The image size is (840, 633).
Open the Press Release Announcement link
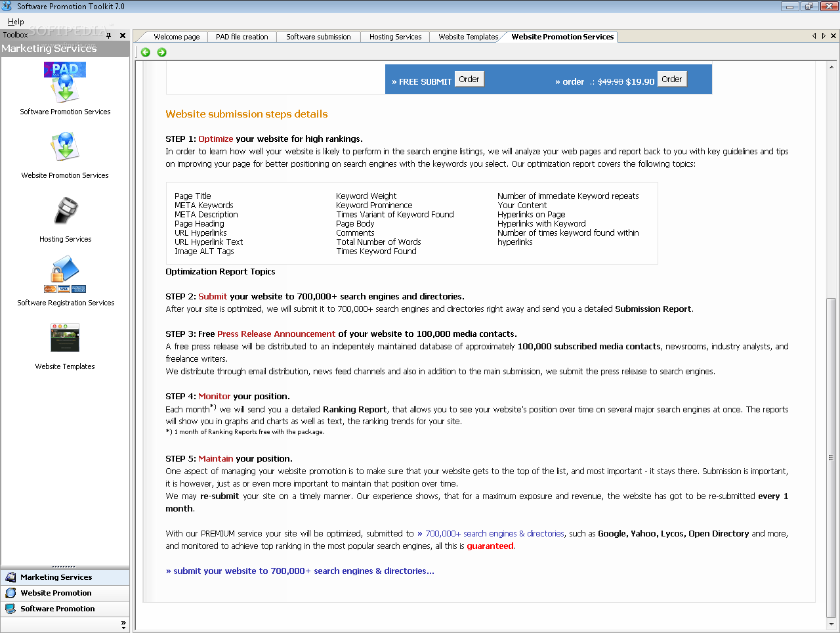pyautogui.click(x=276, y=334)
